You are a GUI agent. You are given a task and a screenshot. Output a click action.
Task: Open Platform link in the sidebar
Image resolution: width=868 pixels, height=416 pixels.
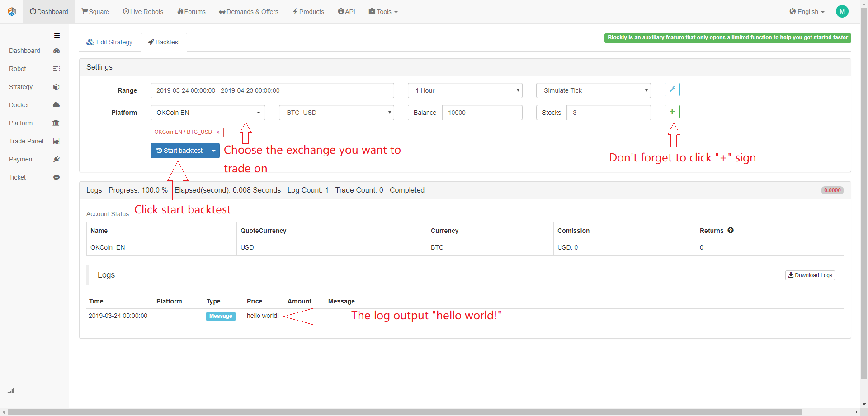(21, 123)
